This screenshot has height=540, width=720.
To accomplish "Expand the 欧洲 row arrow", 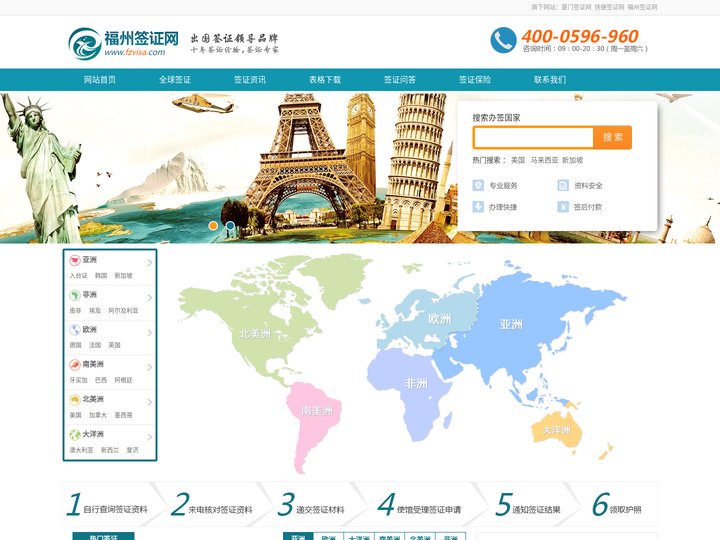I will (150, 332).
